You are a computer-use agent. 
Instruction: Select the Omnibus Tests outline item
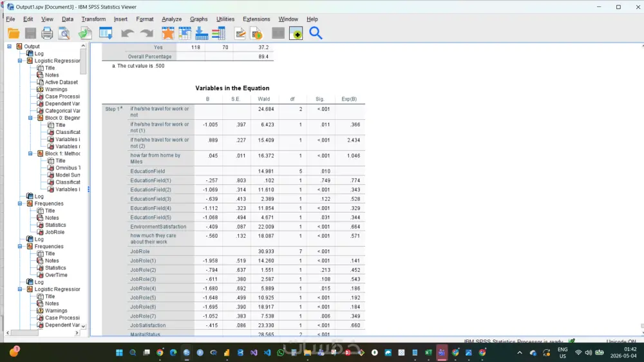(68, 167)
